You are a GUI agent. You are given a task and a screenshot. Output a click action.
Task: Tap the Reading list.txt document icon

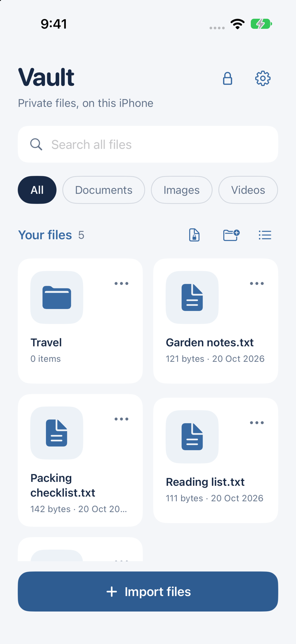[x=192, y=437]
